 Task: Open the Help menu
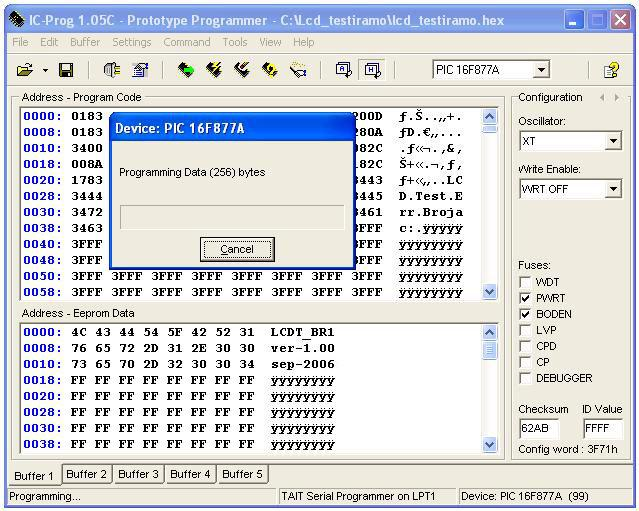point(304,42)
